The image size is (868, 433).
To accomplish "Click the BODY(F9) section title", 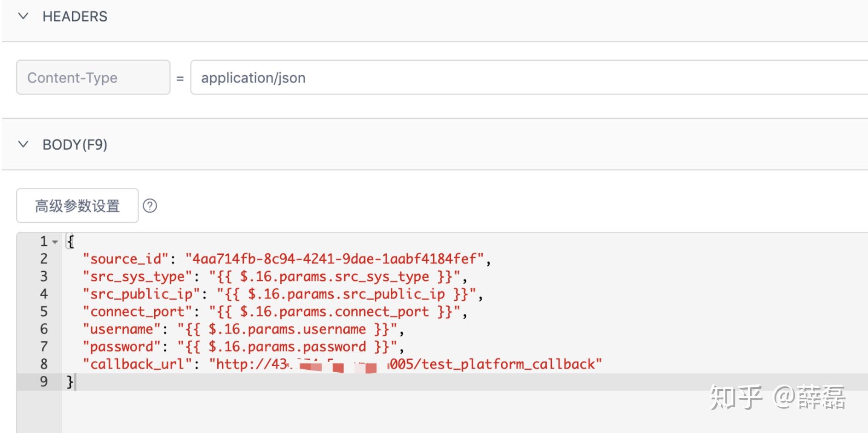I will click(75, 145).
